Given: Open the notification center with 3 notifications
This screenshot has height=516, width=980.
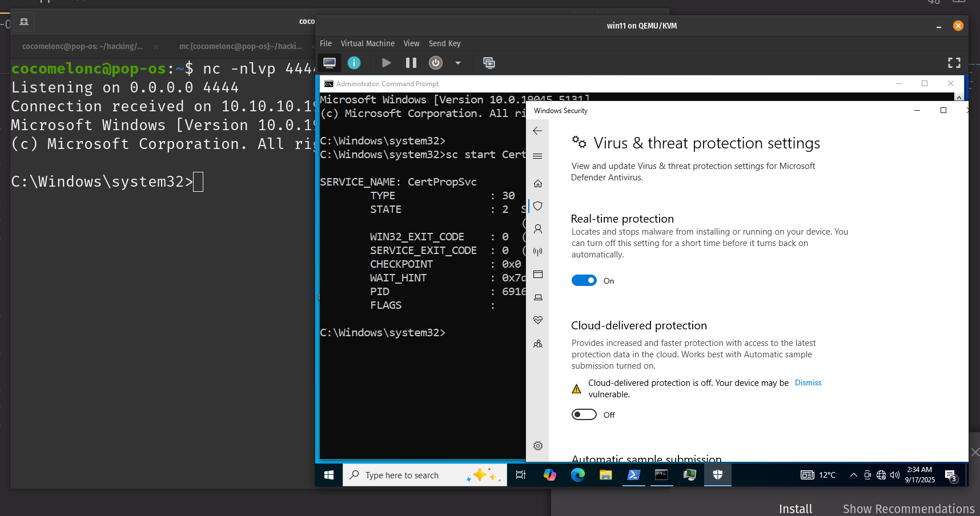Looking at the screenshot, I should [951, 475].
